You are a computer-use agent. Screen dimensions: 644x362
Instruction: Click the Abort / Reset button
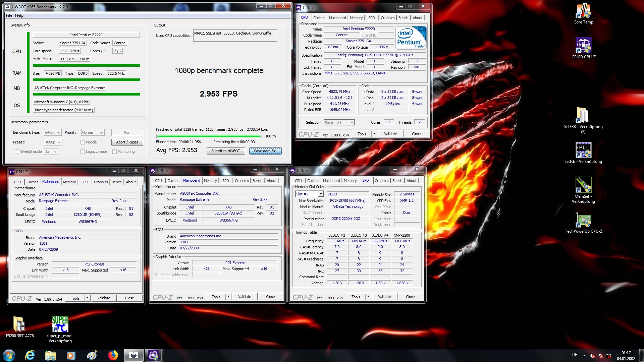(x=127, y=142)
